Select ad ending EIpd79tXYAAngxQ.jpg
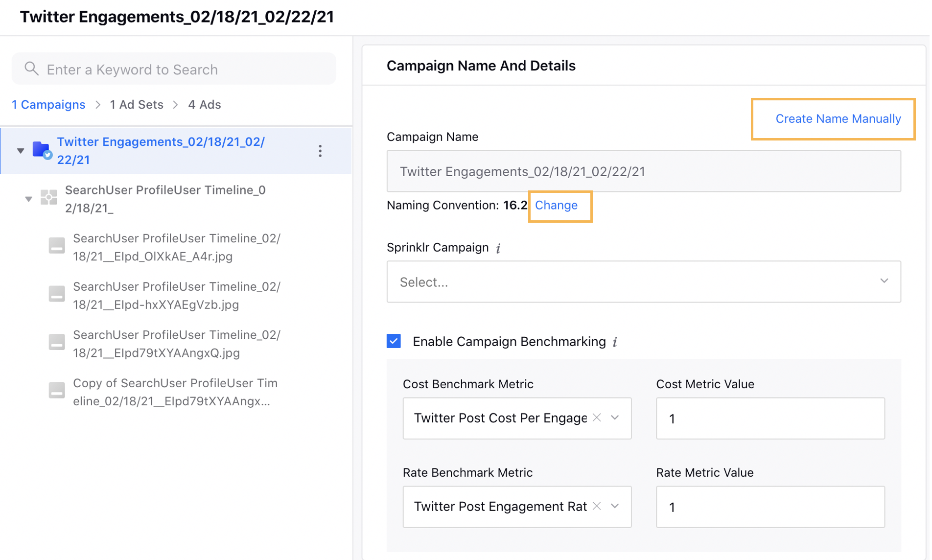The width and height of the screenshot is (932, 560). (176, 344)
